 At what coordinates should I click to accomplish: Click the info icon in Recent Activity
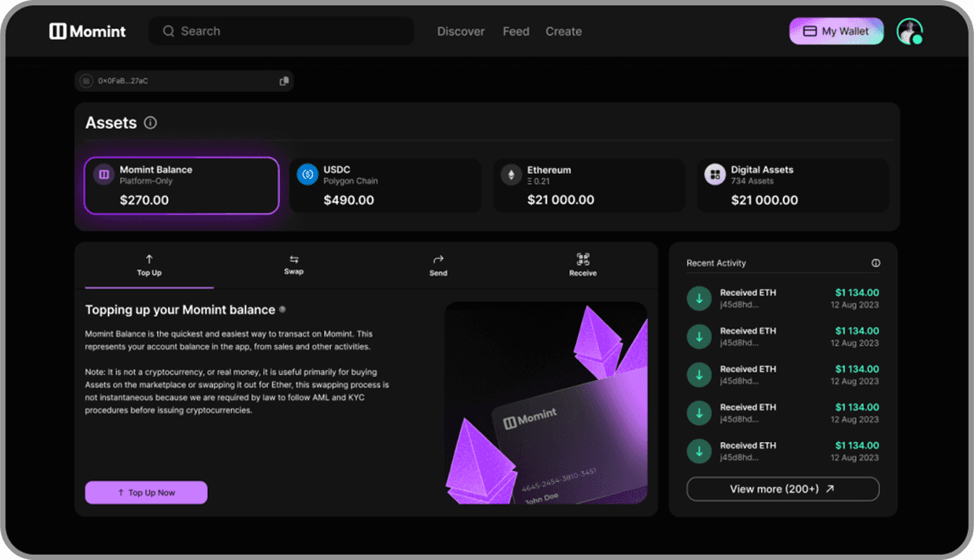876,263
